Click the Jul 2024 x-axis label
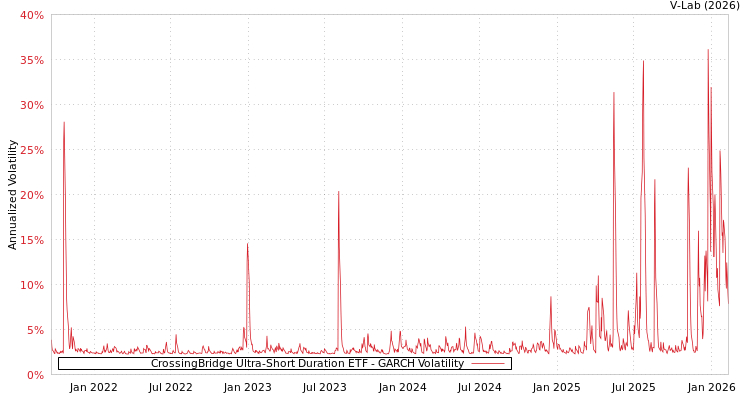This screenshot has width=750, height=400. point(479,387)
